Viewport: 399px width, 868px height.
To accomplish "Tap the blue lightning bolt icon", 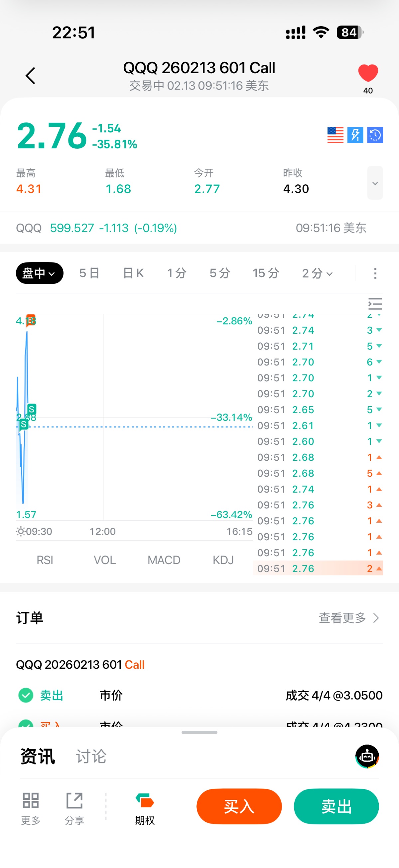I will (355, 135).
